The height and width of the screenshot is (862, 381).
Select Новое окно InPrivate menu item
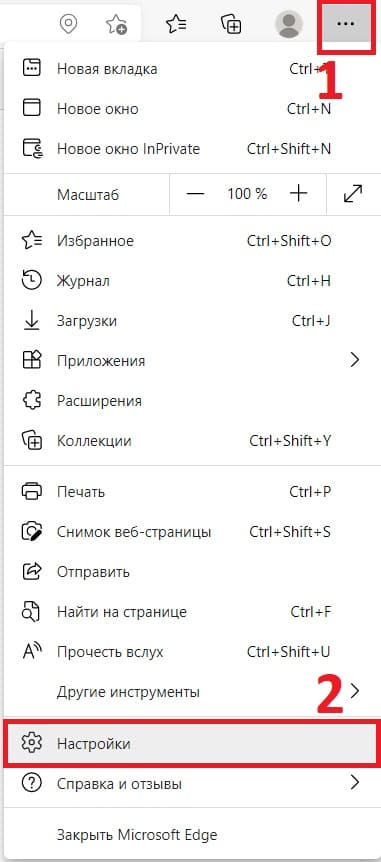click(190, 149)
